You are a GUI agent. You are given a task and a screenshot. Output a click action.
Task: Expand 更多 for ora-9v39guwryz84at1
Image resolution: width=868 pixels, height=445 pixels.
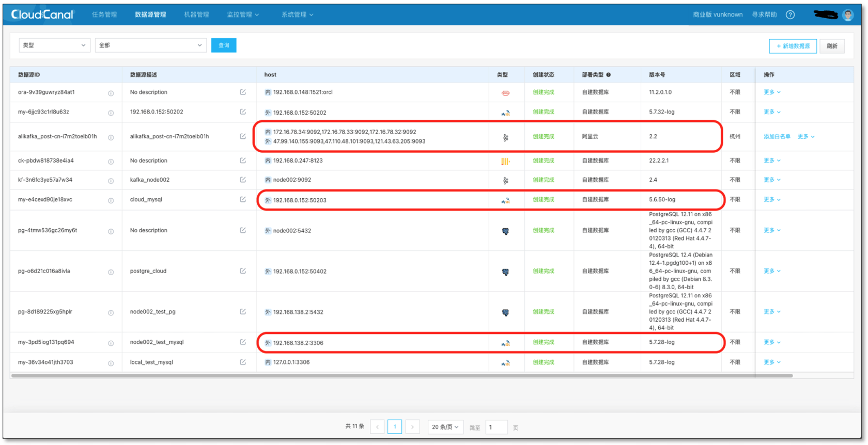coord(772,92)
